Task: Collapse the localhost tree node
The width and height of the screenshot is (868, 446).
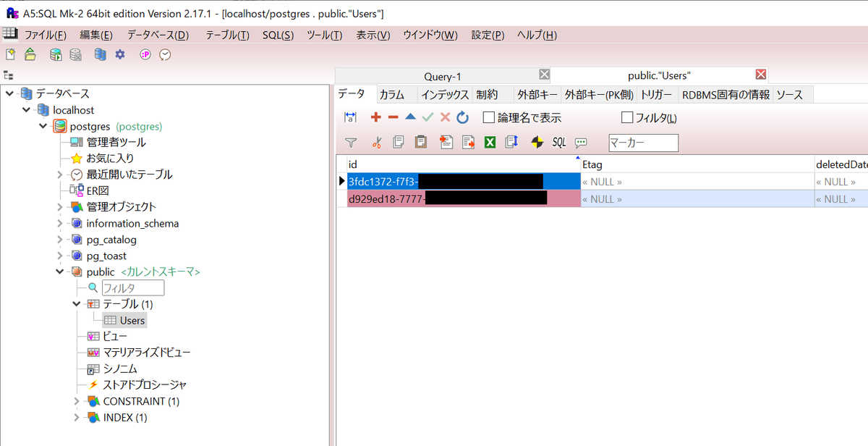Action: coord(27,110)
